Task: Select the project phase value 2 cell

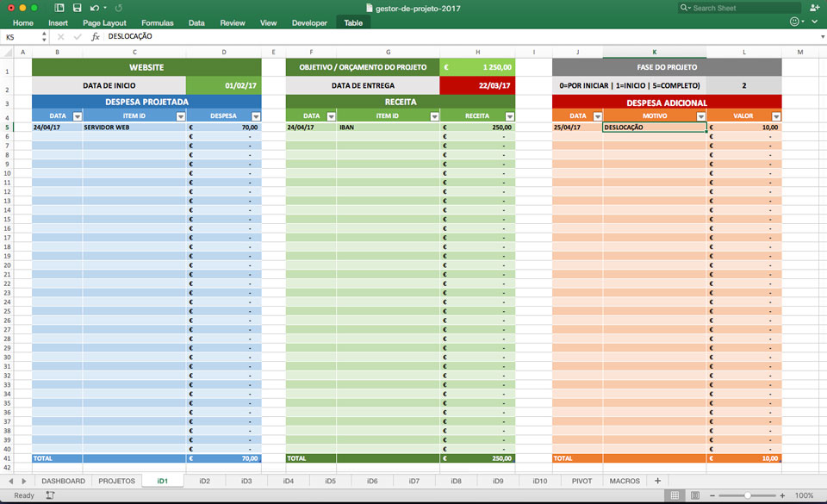Action: point(744,85)
